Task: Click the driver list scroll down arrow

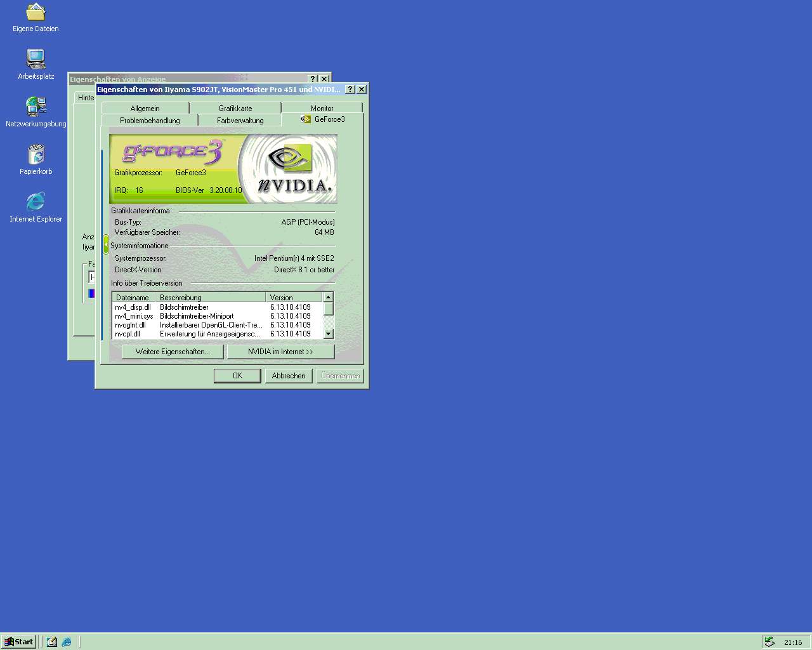Action: (x=328, y=334)
